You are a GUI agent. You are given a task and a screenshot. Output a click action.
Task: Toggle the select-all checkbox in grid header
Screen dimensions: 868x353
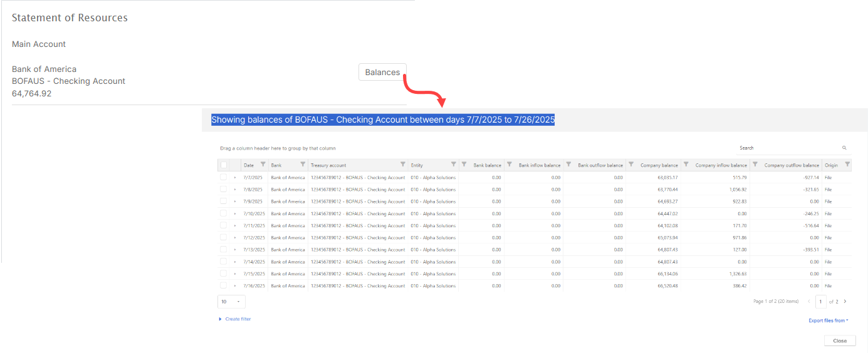[x=224, y=165]
